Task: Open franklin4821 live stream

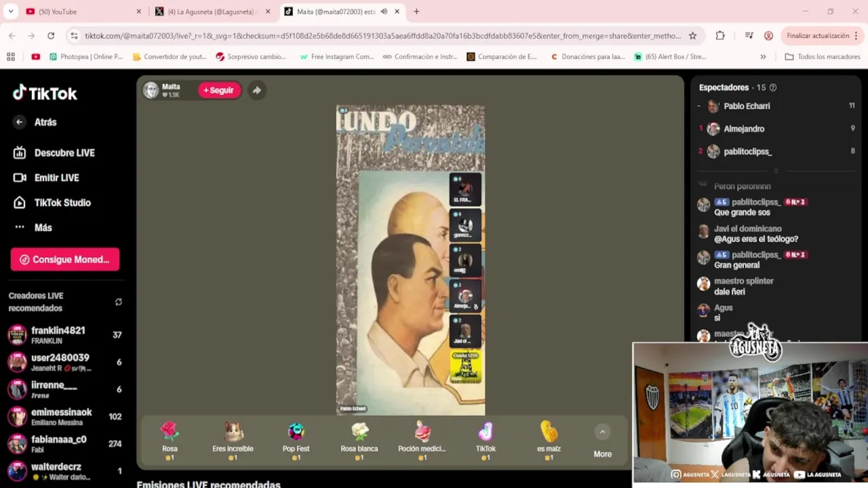Action: click(x=64, y=335)
